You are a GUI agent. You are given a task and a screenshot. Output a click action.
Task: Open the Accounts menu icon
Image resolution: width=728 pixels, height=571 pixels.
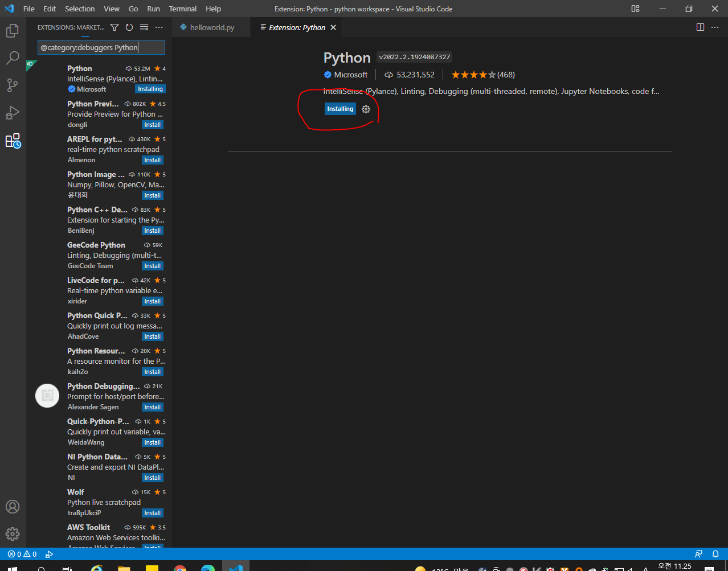[x=13, y=507]
